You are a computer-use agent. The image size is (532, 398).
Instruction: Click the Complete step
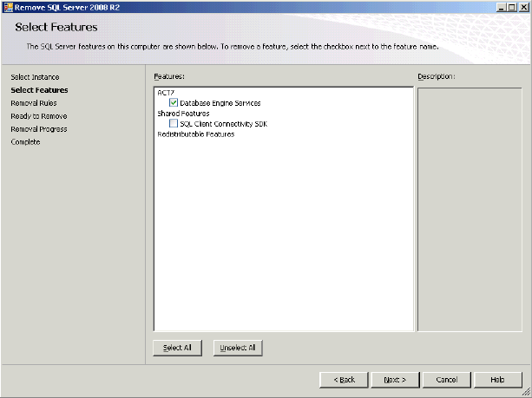[25, 142]
